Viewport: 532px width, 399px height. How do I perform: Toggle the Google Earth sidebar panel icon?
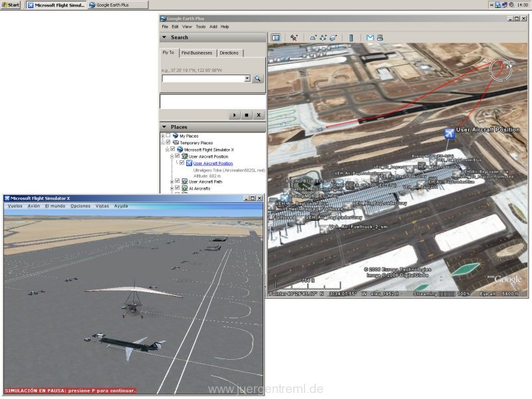(276, 38)
